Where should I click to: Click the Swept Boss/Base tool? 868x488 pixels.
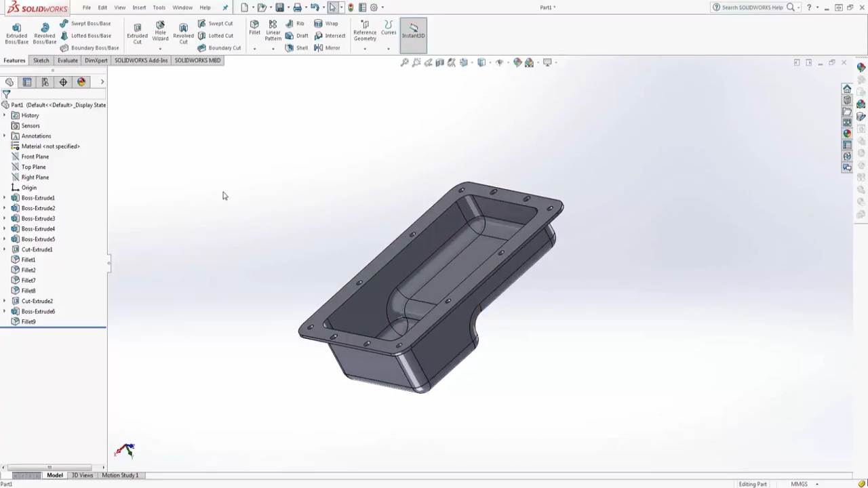coord(85,24)
